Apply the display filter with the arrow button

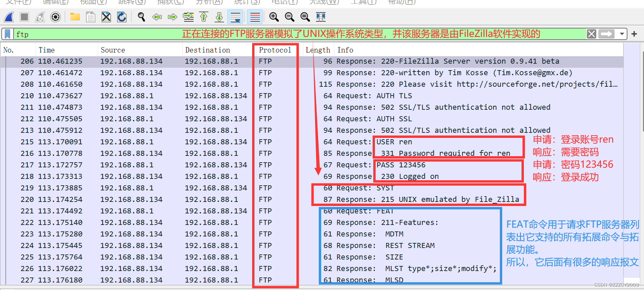pos(606,34)
